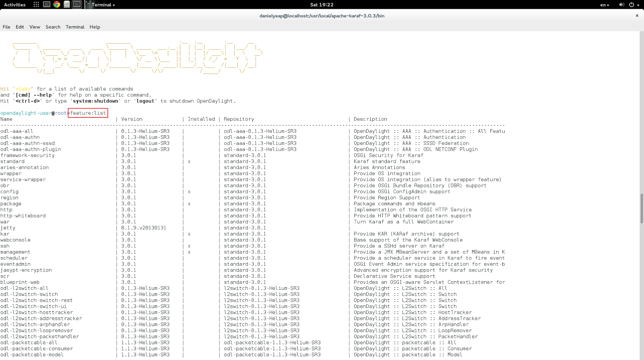The image size is (644, 360).
Task: Close the terminal window with the x button
Action: (637, 16)
